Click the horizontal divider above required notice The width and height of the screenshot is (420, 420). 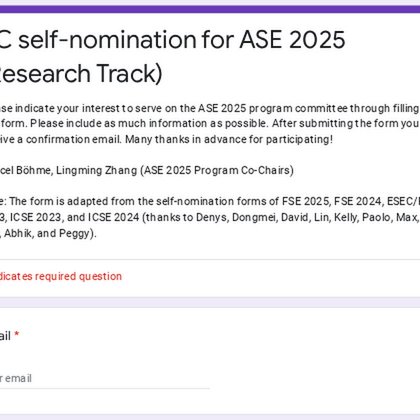pyautogui.click(x=210, y=260)
